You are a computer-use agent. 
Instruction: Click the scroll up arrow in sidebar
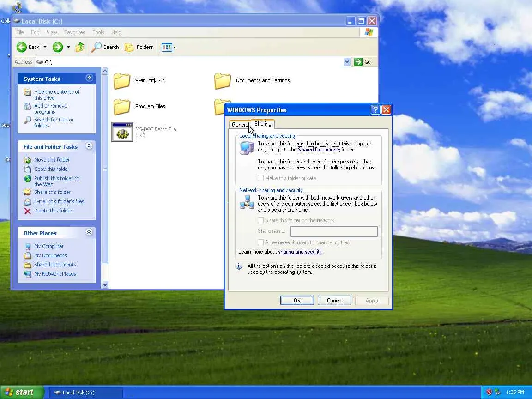coord(105,71)
